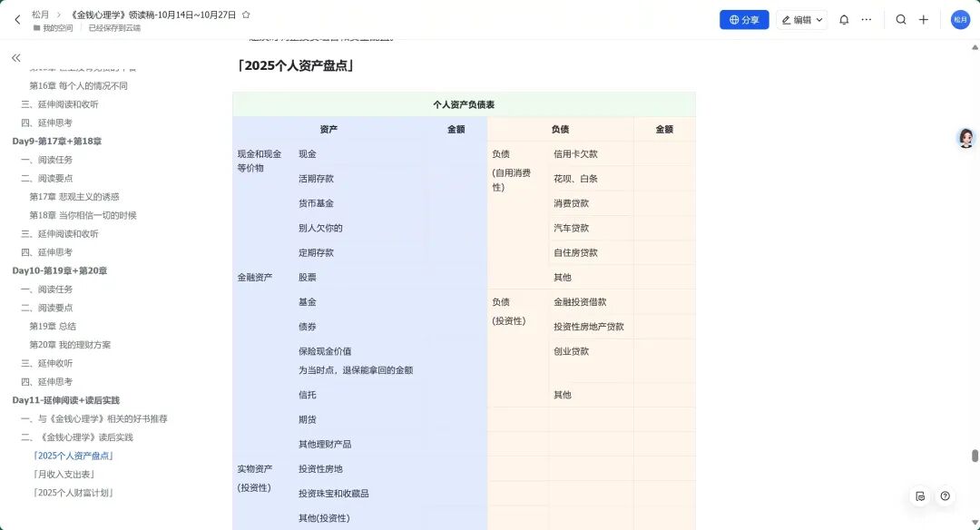Star the document as favorite
The height and width of the screenshot is (530, 980).
(246, 15)
